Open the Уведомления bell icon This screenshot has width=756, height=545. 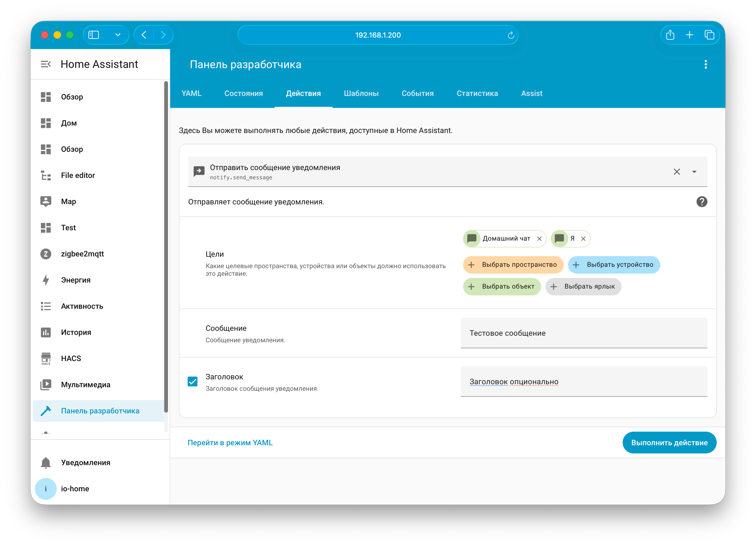point(46,462)
